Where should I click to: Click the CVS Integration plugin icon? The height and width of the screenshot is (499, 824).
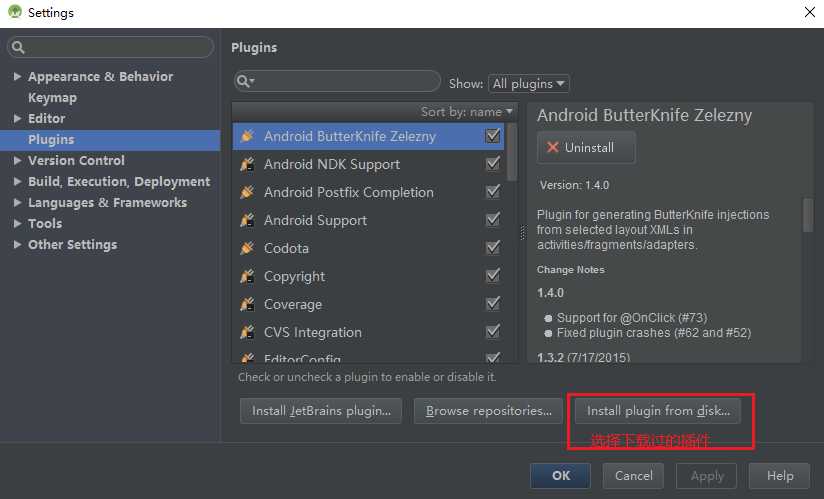pos(247,332)
